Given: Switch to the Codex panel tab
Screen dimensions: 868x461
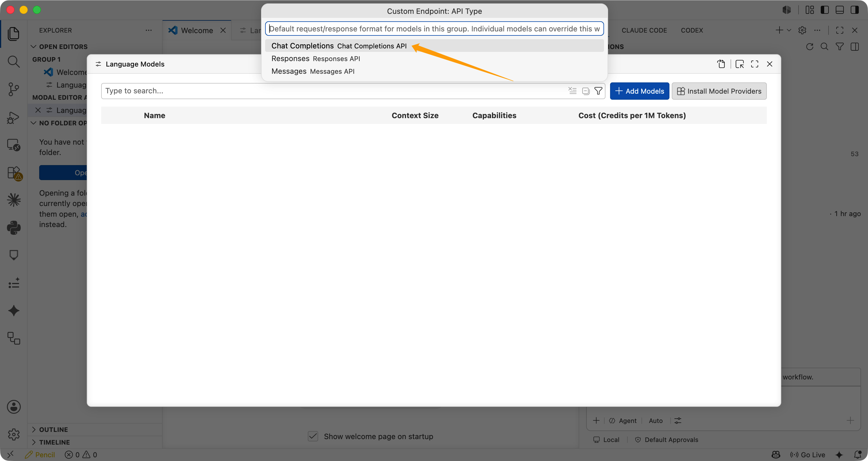Looking at the screenshot, I should tap(692, 30).
